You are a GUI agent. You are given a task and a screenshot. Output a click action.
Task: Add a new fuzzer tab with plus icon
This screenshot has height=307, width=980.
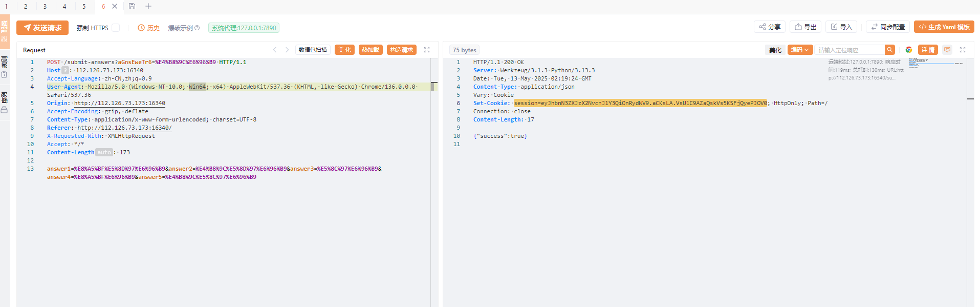[x=148, y=6]
